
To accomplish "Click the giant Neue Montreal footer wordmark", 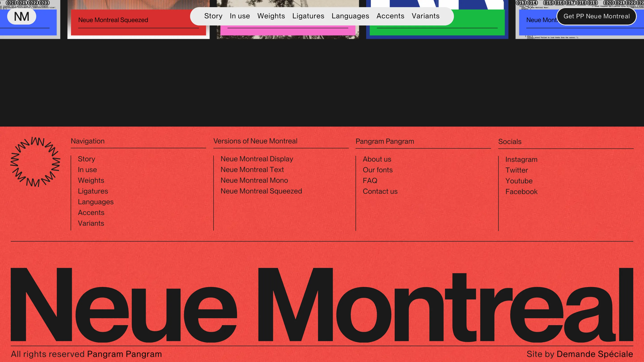I will [322, 305].
